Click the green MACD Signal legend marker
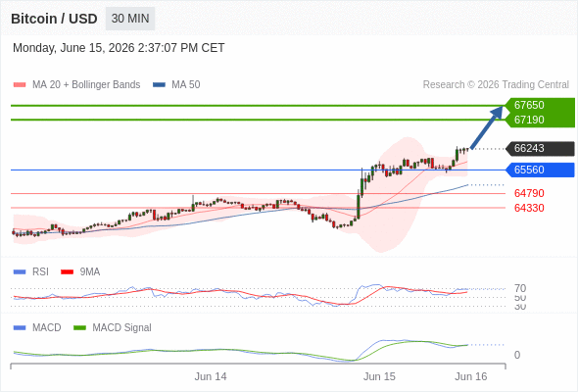This screenshot has width=578, height=392. pos(79,328)
